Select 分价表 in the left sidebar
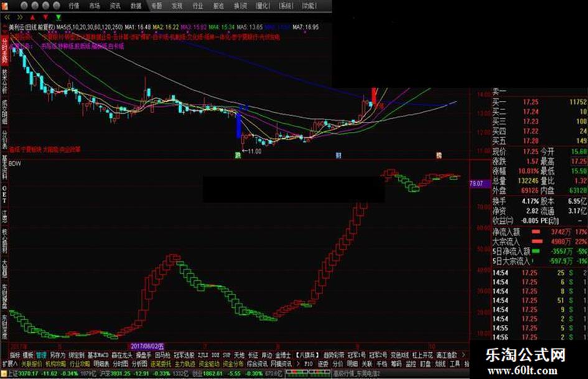Screen dimensions: 588x379 pos(4,139)
